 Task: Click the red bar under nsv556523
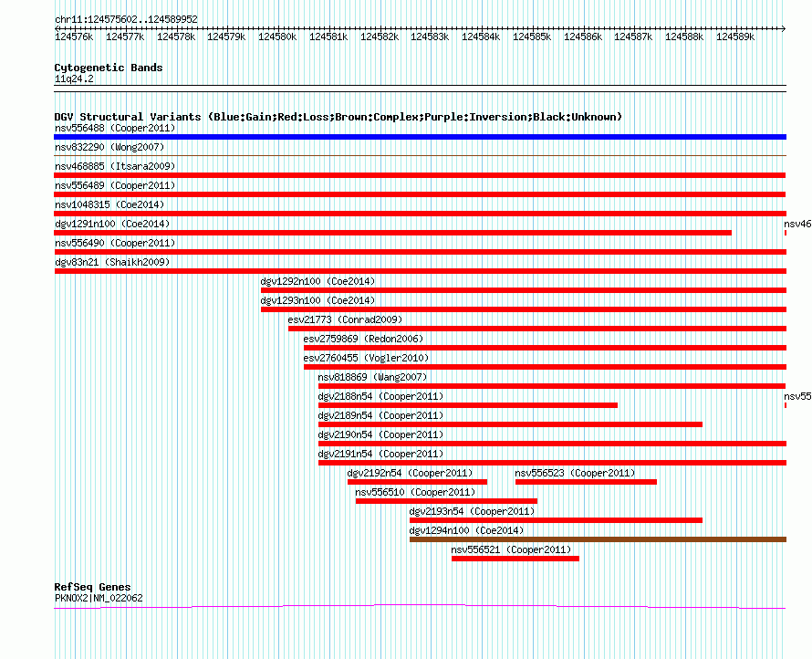[x=587, y=482]
